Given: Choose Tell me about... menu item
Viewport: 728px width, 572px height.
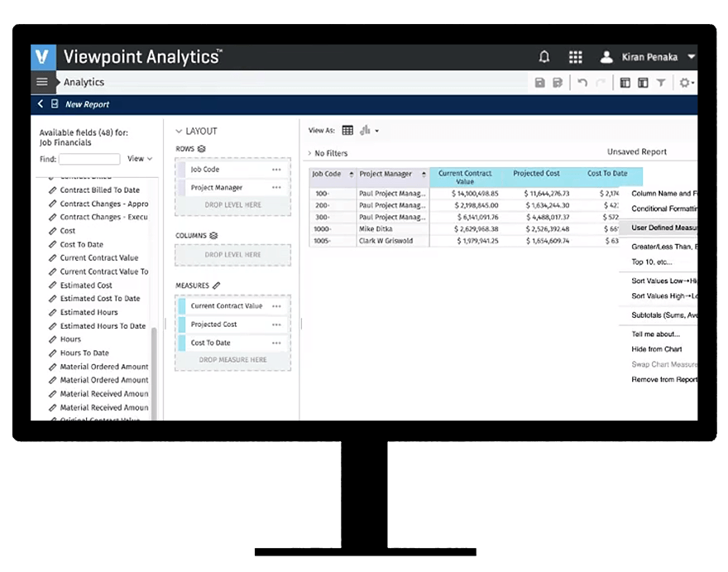Looking at the screenshot, I should point(655,334).
